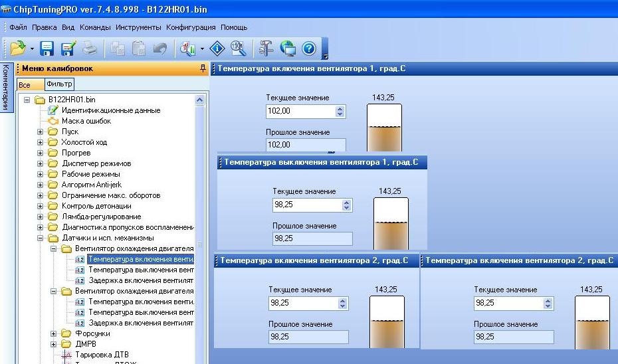Viewport: 618px width, 364px height.
Task: Collapse the Датчики и исп. механизмы folder
Action: click(x=40, y=238)
